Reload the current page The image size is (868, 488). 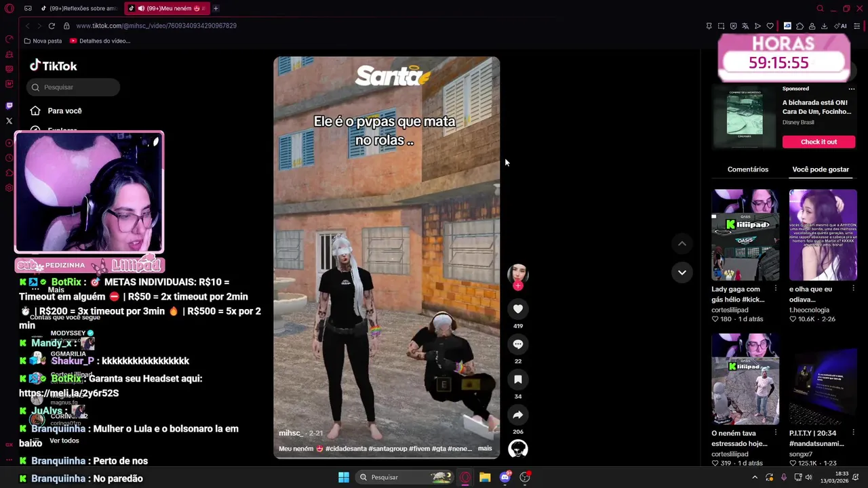(x=52, y=26)
